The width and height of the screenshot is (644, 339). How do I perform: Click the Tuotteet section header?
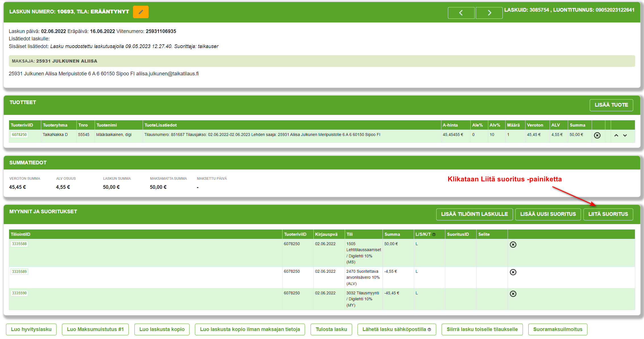tap(23, 102)
